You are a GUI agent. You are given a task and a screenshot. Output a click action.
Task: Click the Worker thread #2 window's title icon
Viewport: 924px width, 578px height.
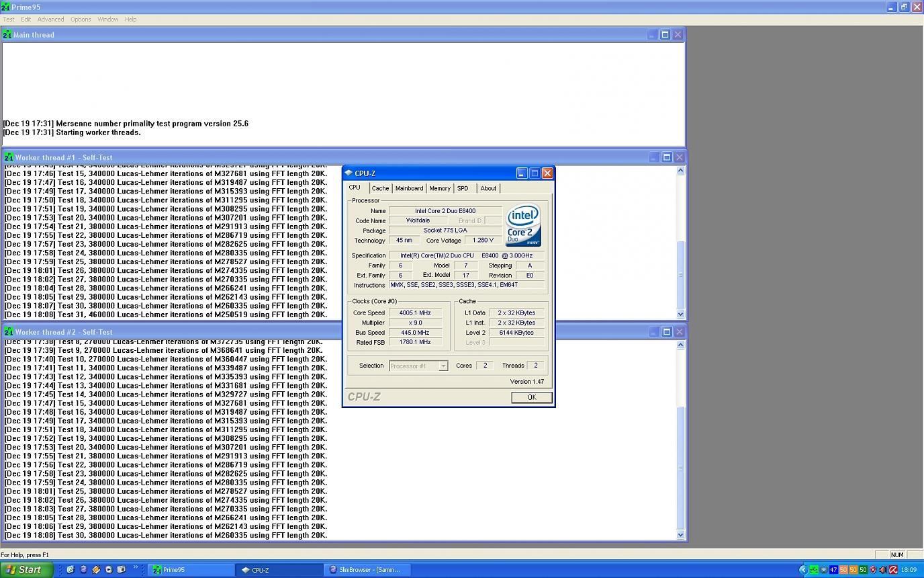pyautogui.click(x=9, y=331)
